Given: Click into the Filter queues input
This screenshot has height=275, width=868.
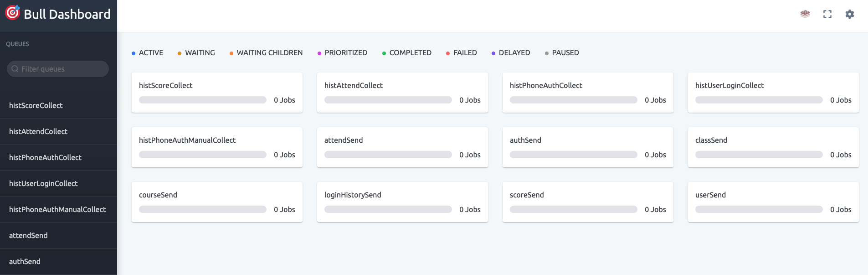Looking at the screenshot, I should point(62,69).
